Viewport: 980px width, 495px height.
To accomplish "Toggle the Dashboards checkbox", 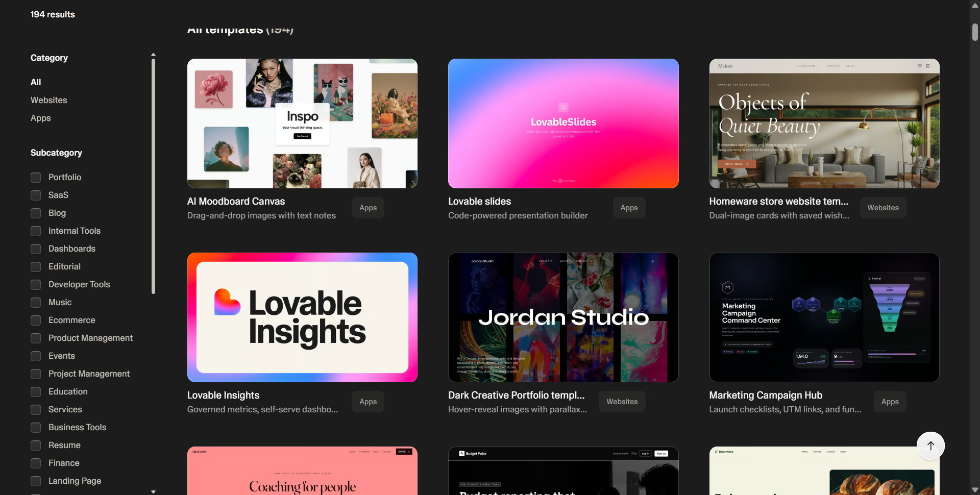I will (x=36, y=249).
